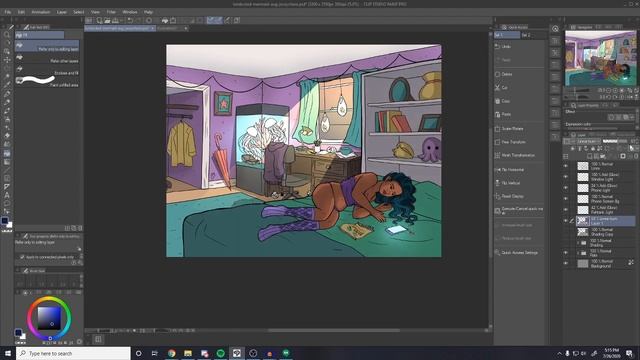Open Navigator search icon atop side dock
The height and width of the screenshot is (360, 640).
tap(555, 29)
